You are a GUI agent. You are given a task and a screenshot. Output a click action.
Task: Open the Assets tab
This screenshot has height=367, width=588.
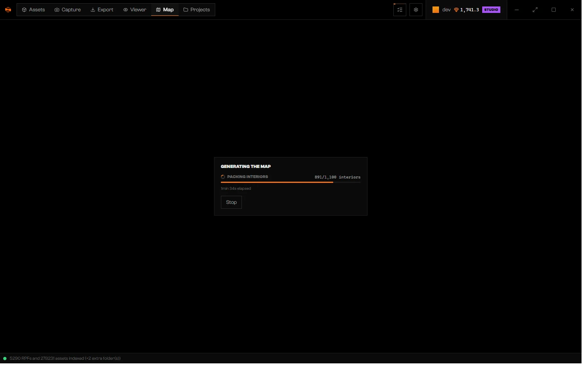coord(34,10)
